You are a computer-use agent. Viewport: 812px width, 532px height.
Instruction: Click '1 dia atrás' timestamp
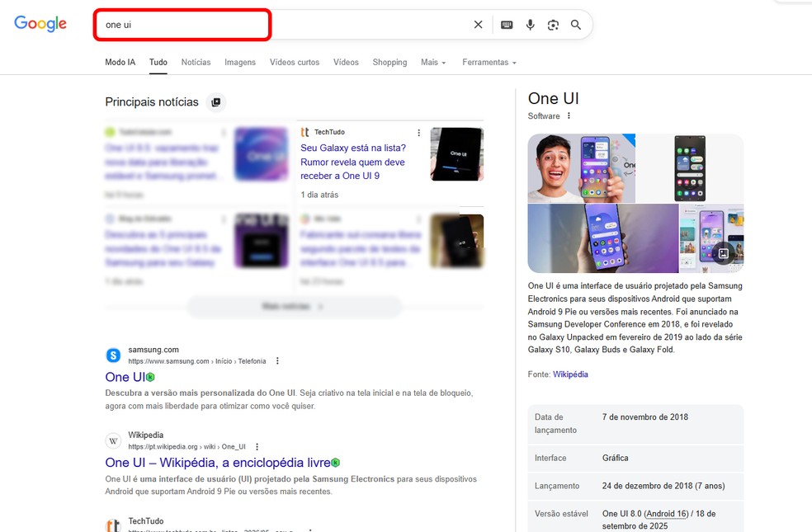coord(319,195)
